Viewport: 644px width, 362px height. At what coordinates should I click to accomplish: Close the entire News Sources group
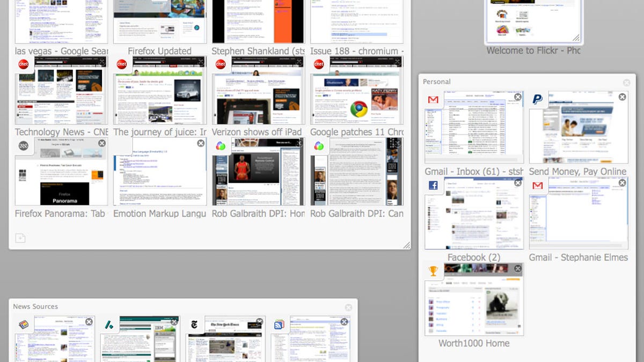pos(348,306)
